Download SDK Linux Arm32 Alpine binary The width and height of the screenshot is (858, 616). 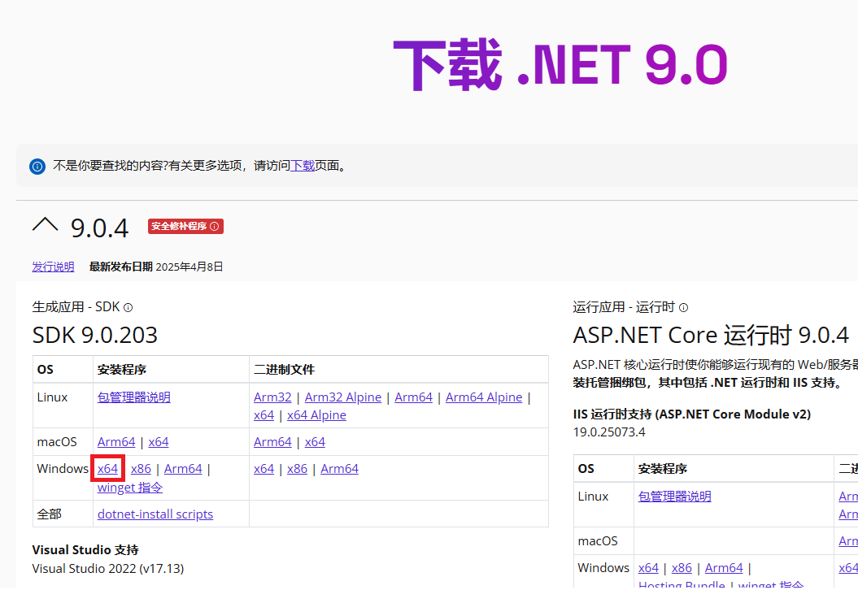pos(343,397)
